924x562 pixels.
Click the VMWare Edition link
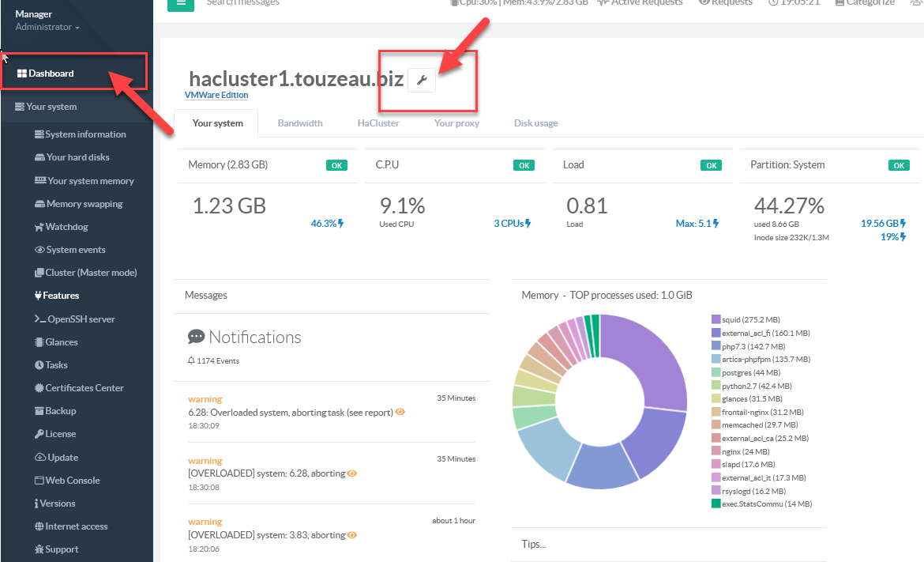[x=216, y=96]
